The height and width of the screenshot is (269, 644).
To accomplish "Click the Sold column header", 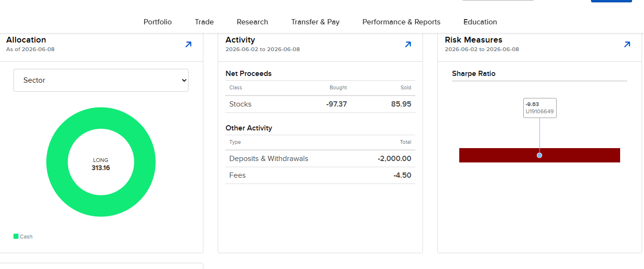I will tap(406, 87).
